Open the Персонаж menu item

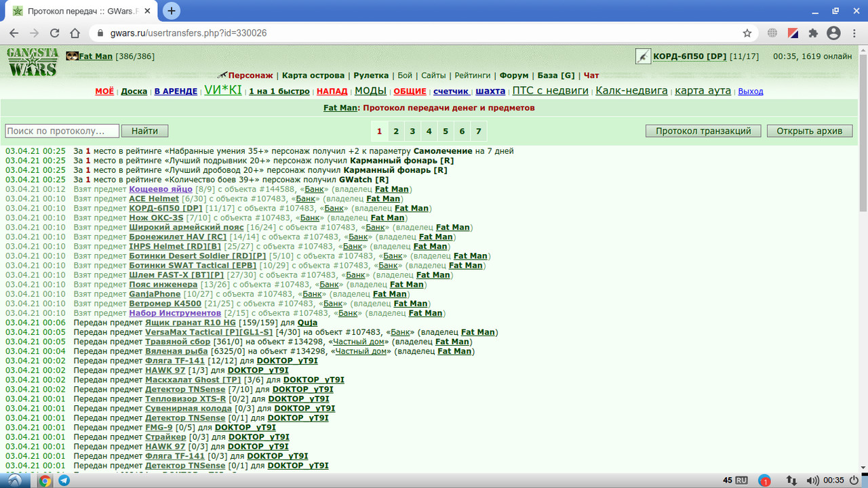pos(250,75)
